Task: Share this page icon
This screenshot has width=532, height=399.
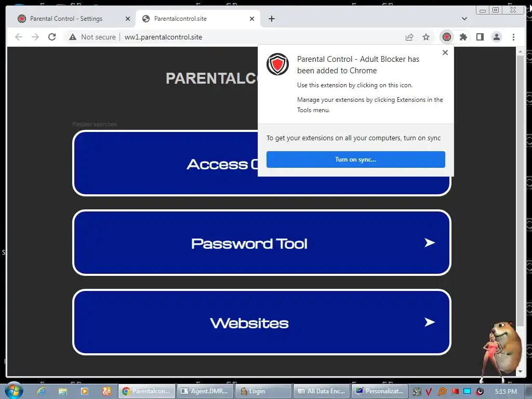Action: (x=409, y=37)
